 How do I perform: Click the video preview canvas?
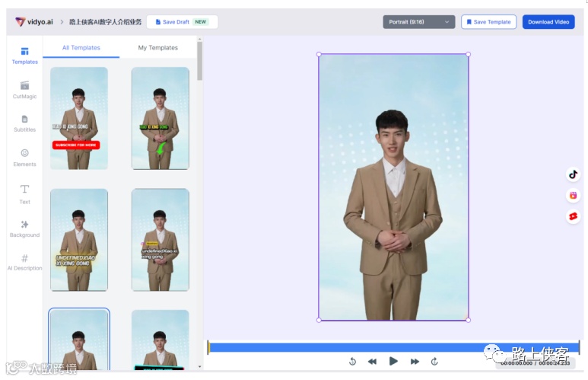coord(393,187)
